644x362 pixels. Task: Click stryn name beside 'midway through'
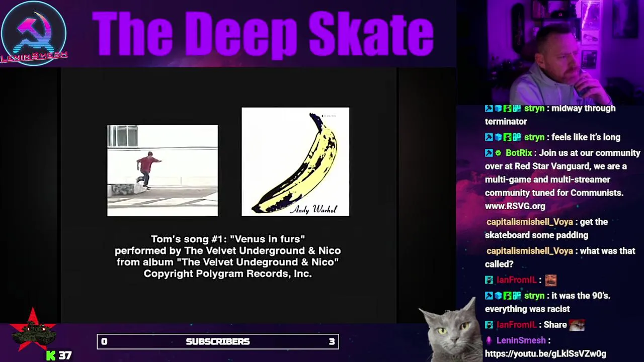click(534, 108)
